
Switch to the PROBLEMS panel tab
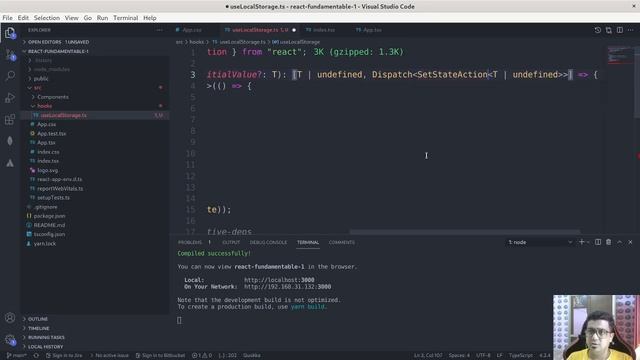[x=190, y=242]
